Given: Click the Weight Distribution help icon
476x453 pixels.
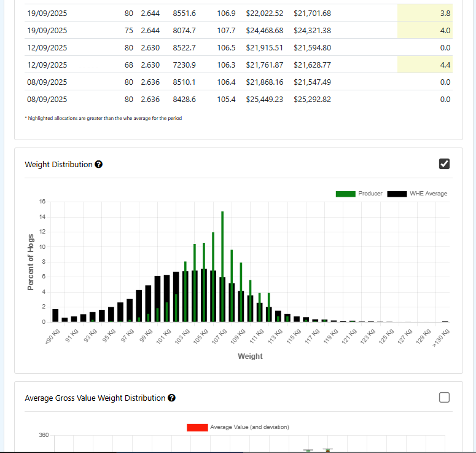Looking at the screenshot, I should click(99, 165).
